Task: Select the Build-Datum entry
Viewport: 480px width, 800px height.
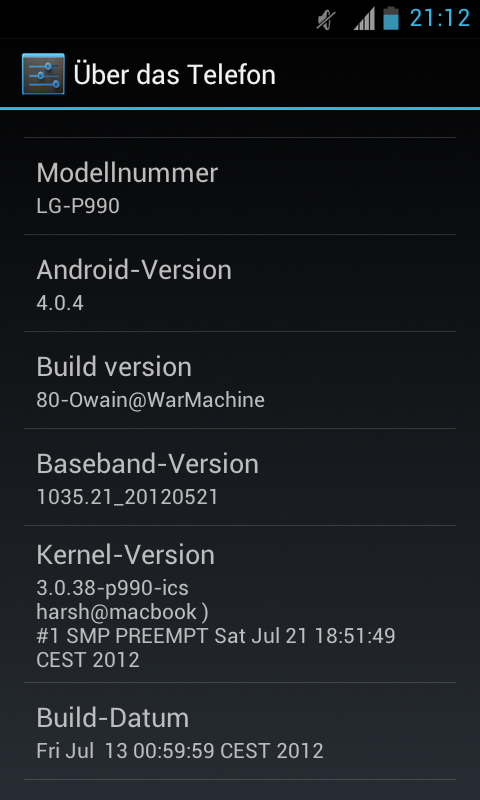Action: point(240,731)
